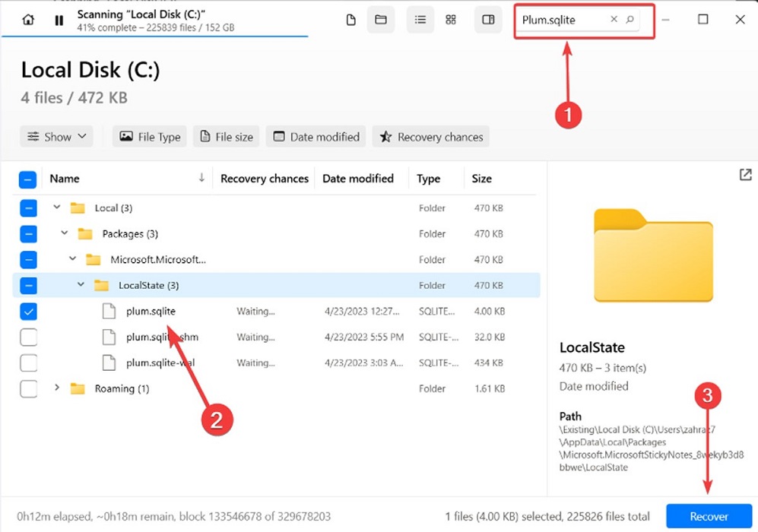This screenshot has height=532, width=758.
Task: Switch to grid thumbnails view
Action: tap(451, 20)
